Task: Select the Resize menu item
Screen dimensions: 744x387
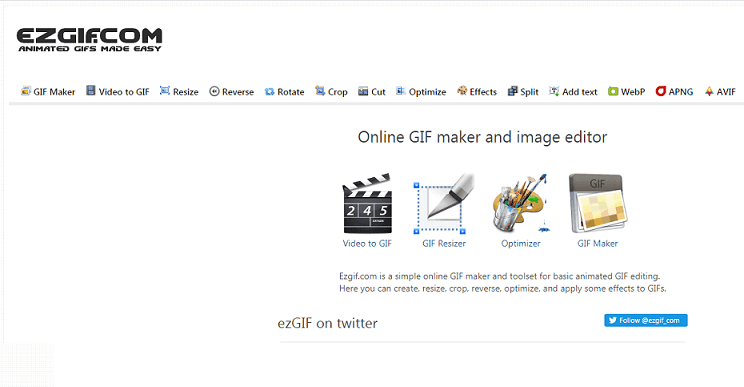Action: (186, 92)
